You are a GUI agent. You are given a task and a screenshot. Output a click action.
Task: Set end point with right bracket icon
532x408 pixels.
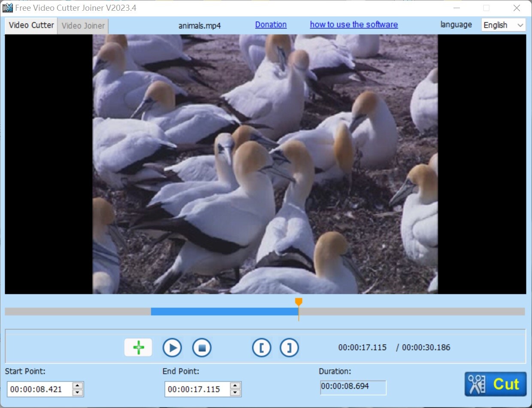[289, 347]
